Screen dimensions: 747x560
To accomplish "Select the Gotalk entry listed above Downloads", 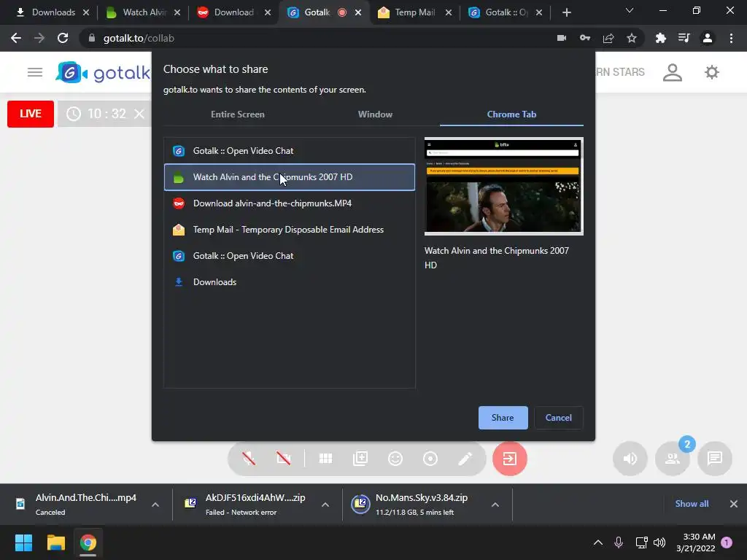I will pos(290,256).
